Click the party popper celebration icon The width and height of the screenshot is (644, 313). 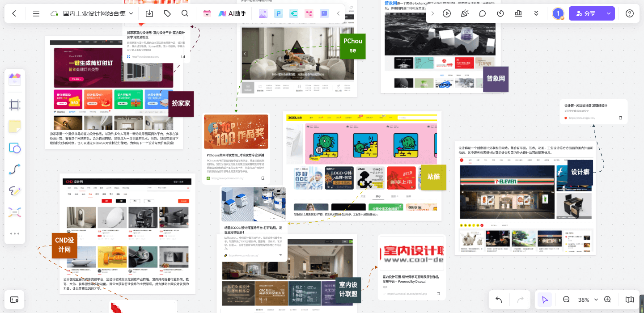[x=465, y=13]
